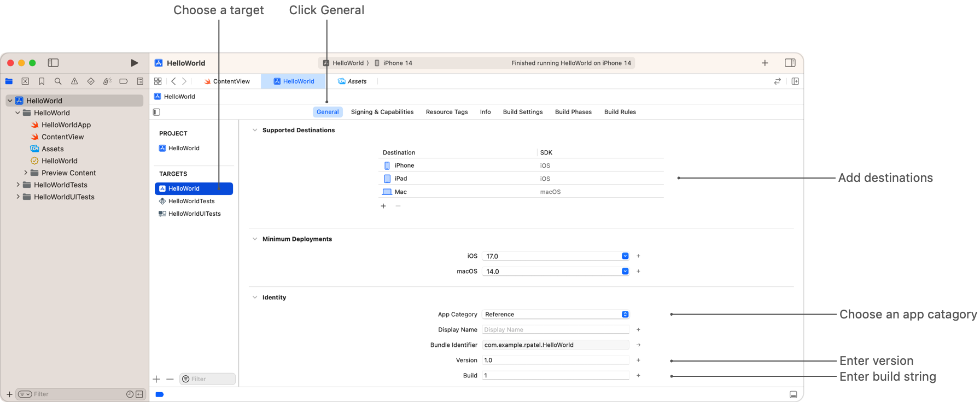Expand the HelloWorldTests folder
Image resolution: width=980 pixels, height=402 pixels.
point(18,185)
